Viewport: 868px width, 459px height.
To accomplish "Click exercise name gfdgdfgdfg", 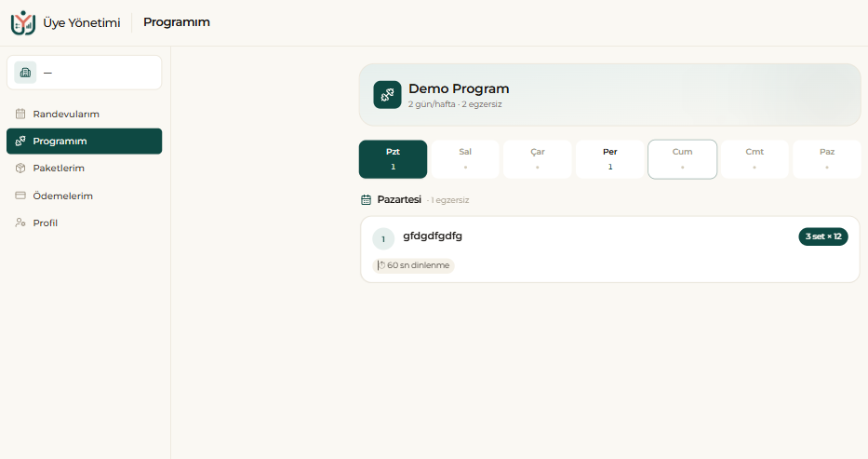I will [433, 236].
